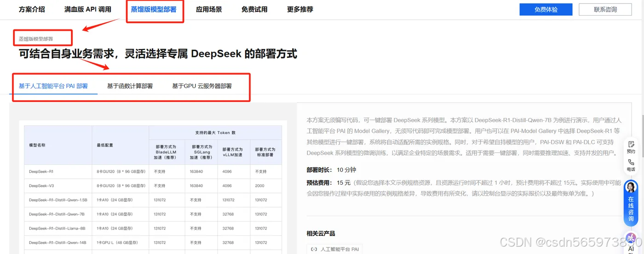Click the 预约 appointment icon in the side widget

pos(631,144)
